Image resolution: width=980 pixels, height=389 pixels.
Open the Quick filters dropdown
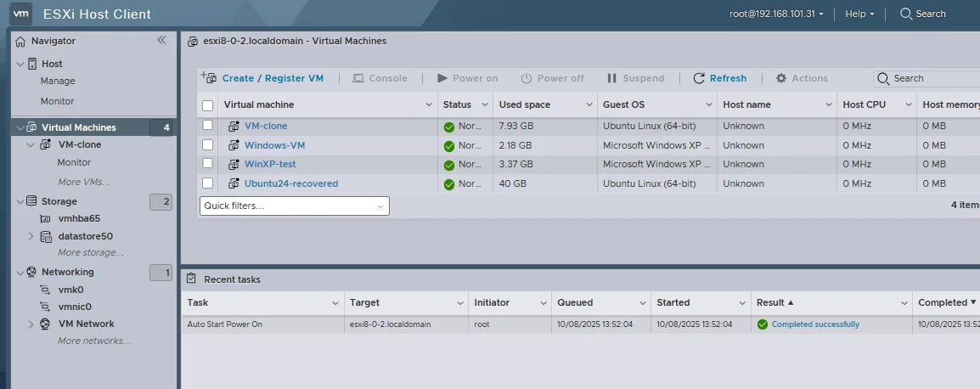coord(295,206)
